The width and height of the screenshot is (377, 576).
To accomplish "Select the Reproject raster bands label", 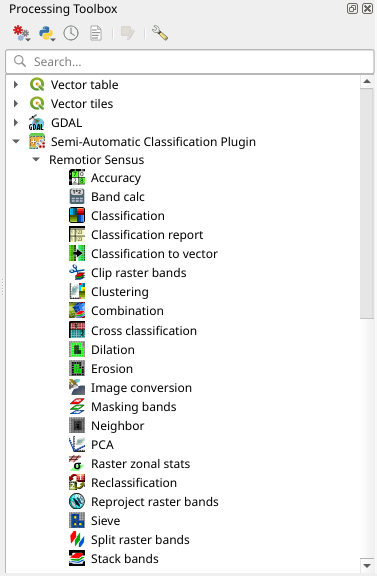I will pos(155,502).
